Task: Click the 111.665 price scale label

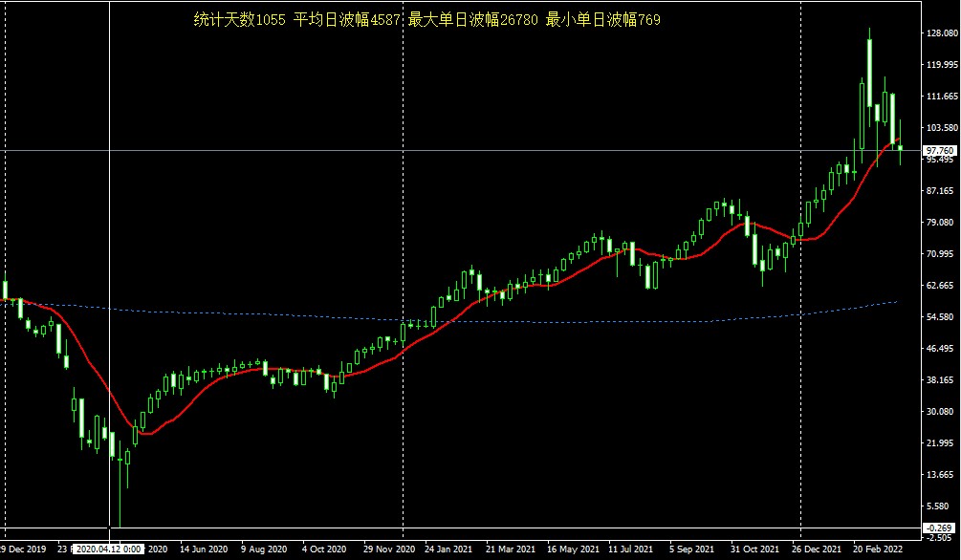Action: [941, 97]
